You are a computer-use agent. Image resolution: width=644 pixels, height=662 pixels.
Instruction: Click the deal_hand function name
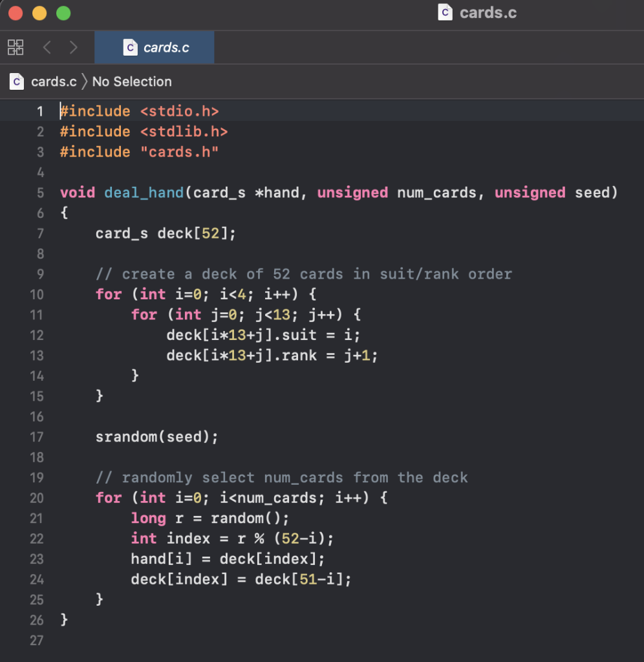tap(144, 193)
